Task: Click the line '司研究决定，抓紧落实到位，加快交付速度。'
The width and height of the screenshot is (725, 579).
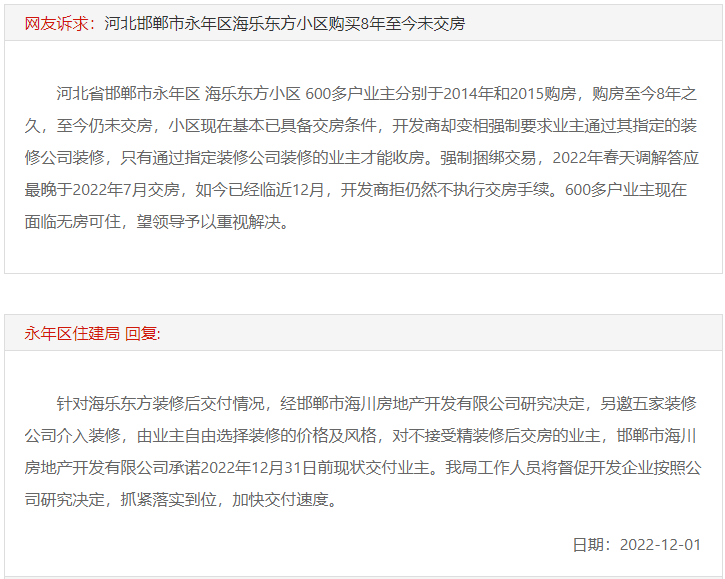Action: [182, 499]
